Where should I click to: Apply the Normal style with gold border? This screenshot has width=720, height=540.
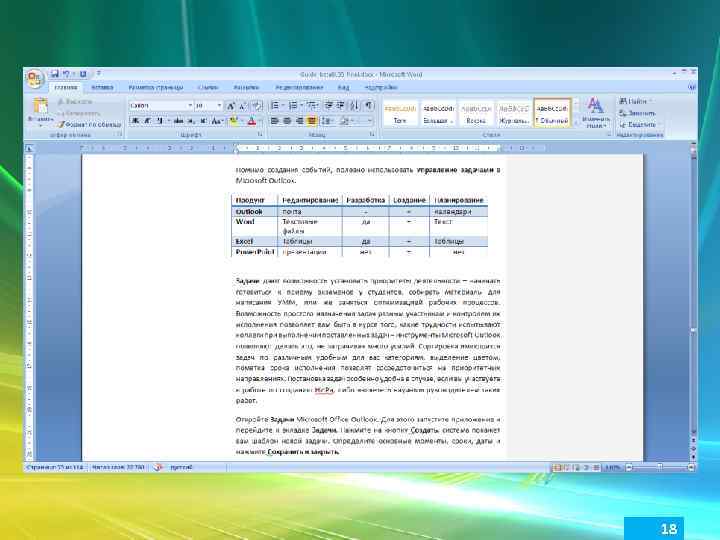tap(552, 113)
